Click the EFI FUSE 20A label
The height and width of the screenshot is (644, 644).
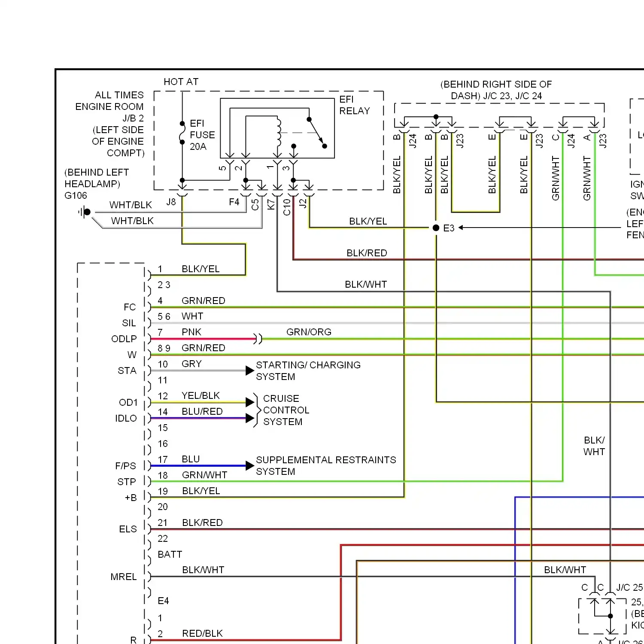pyautogui.click(x=202, y=135)
